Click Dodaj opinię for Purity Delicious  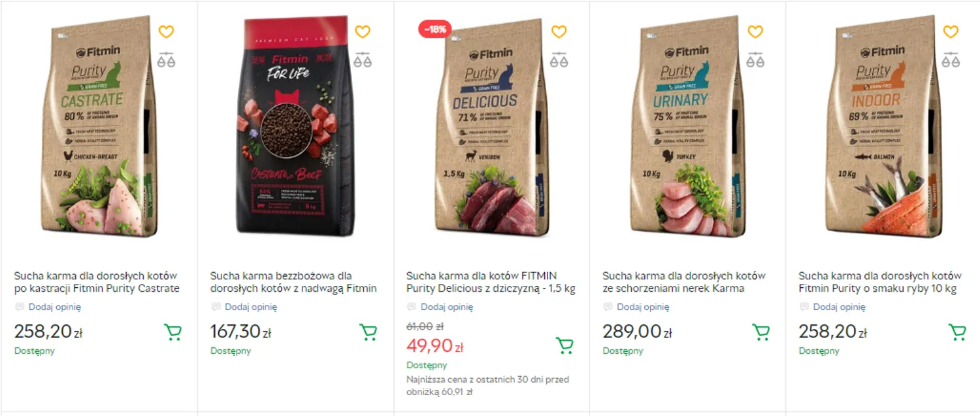click(447, 307)
